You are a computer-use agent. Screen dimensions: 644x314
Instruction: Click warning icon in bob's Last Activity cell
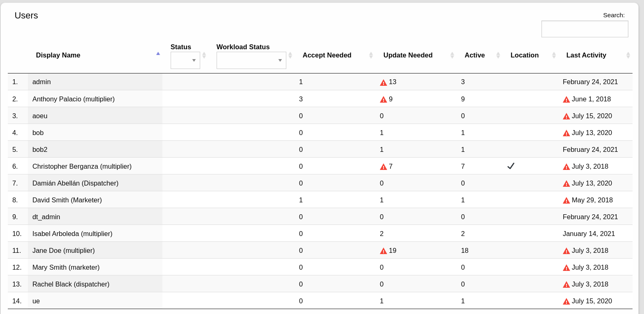[x=566, y=133]
